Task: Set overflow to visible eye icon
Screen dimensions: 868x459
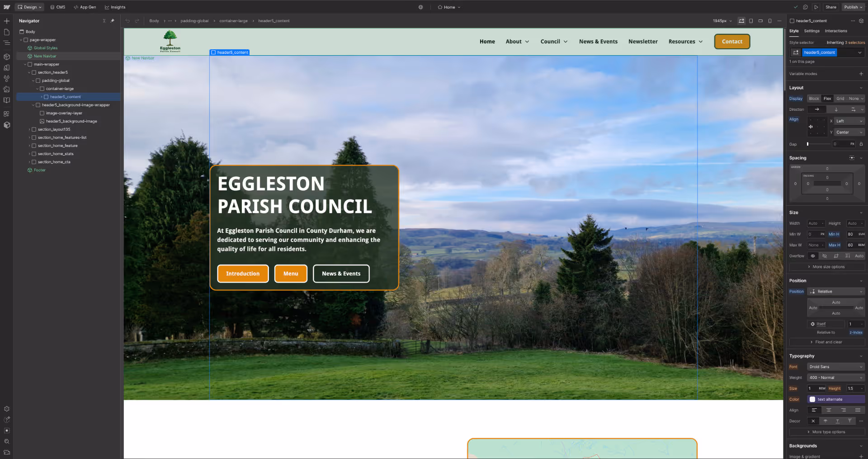Action: (x=813, y=256)
